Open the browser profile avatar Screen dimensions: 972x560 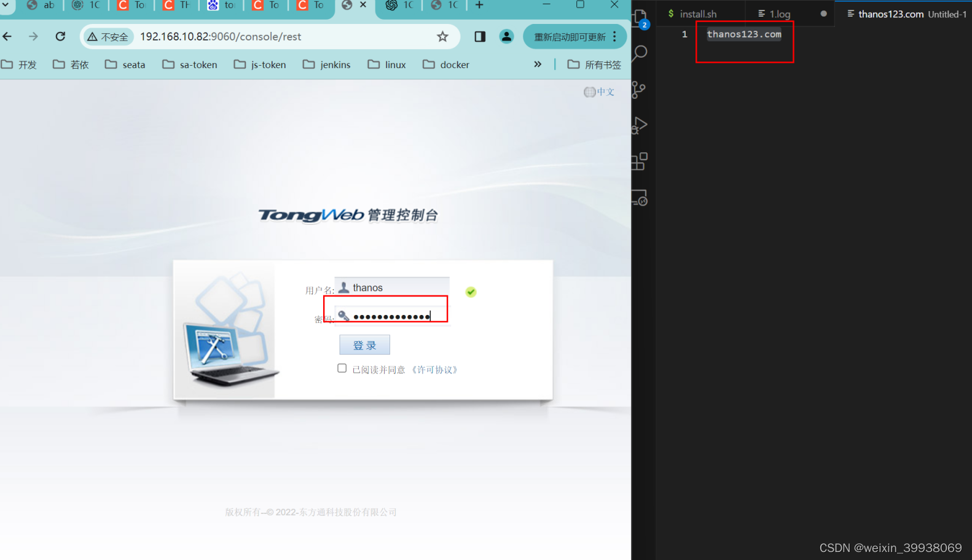coord(506,37)
